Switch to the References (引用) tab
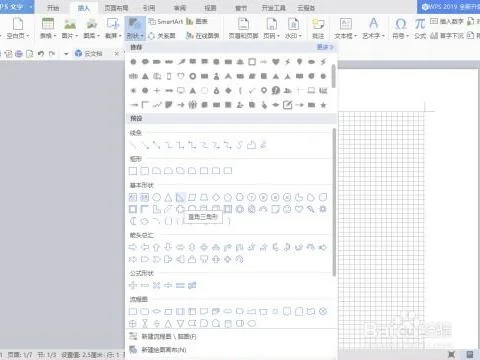Image resolution: width=480 pixels, height=360 pixels. tap(149, 8)
